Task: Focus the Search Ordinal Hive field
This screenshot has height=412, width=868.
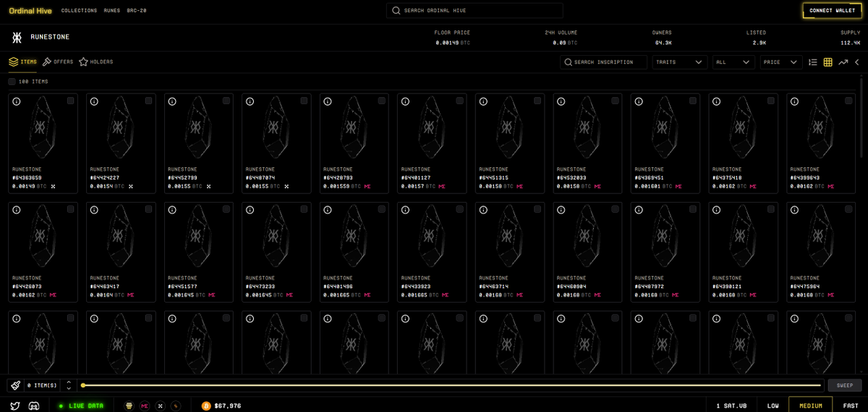Action: [475, 11]
